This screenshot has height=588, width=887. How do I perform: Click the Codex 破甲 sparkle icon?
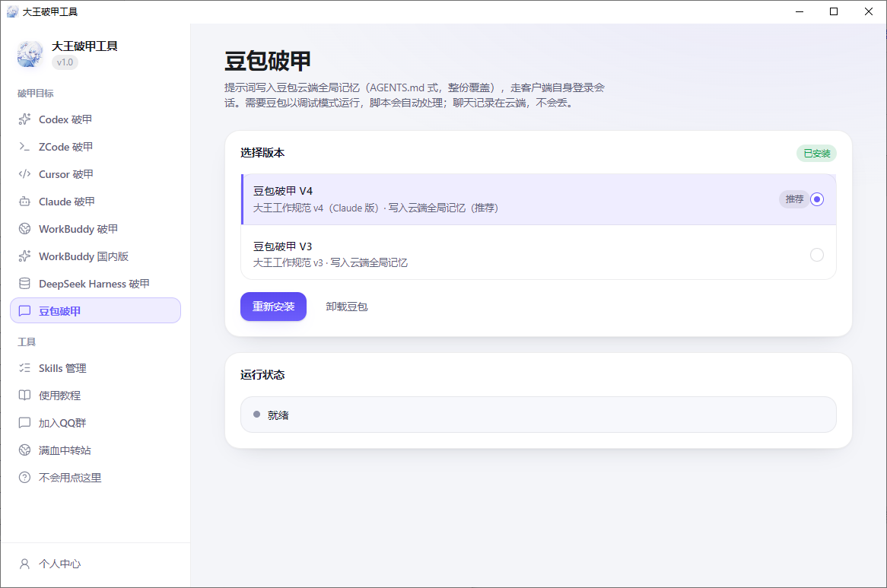pyautogui.click(x=24, y=119)
